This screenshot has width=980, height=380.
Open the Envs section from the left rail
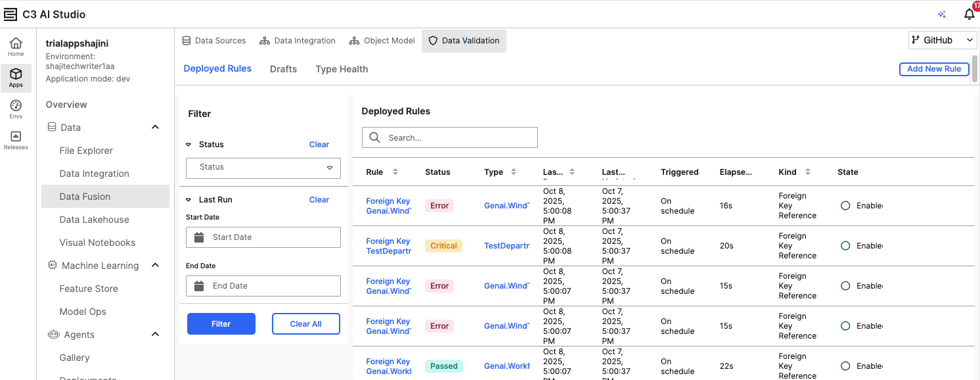(x=16, y=107)
